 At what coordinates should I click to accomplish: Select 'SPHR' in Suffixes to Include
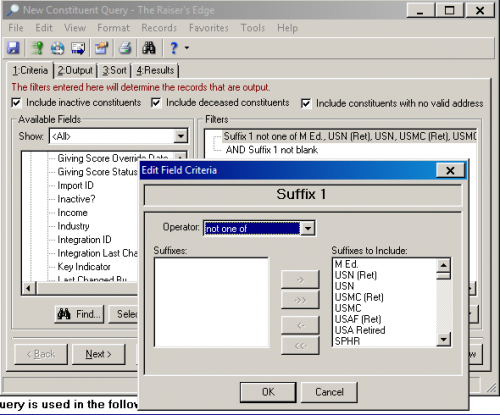pos(347,341)
